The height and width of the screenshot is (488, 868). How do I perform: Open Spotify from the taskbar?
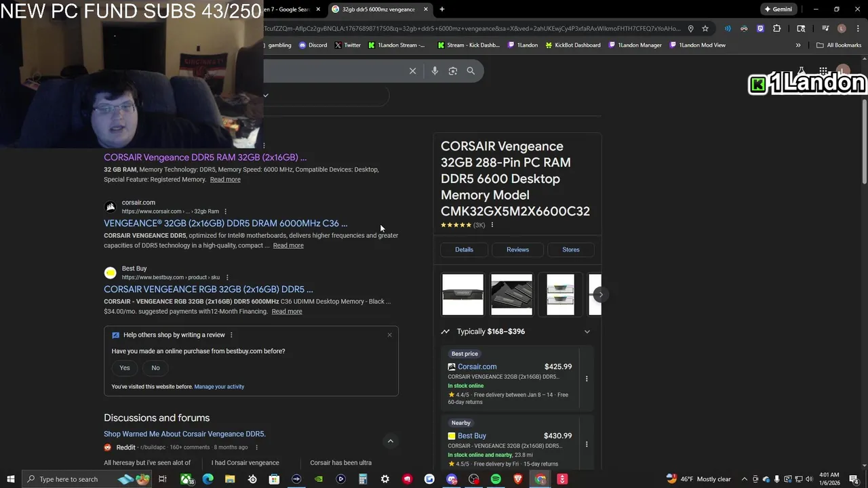pyautogui.click(x=496, y=479)
